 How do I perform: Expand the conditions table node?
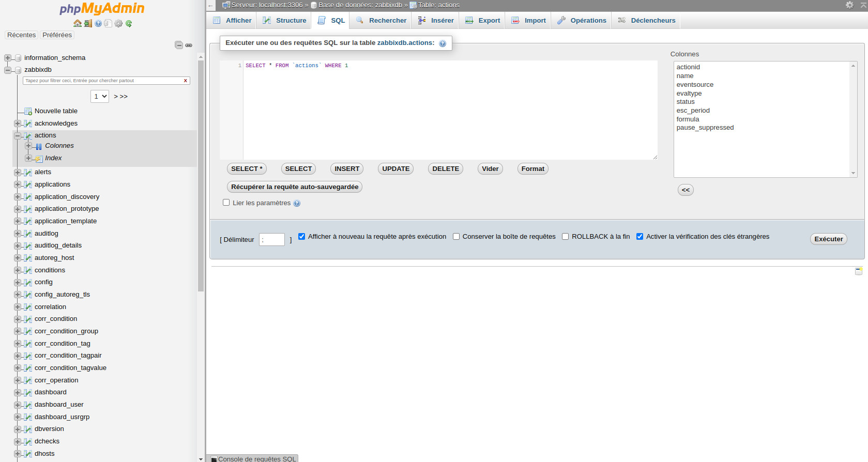(x=18, y=270)
